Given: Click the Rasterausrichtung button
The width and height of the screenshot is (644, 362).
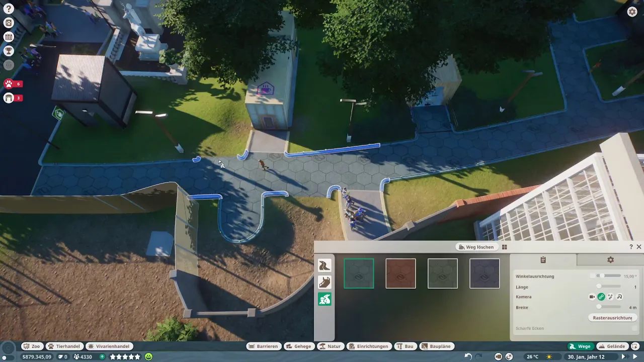Looking at the screenshot, I should tap(612, 318).
